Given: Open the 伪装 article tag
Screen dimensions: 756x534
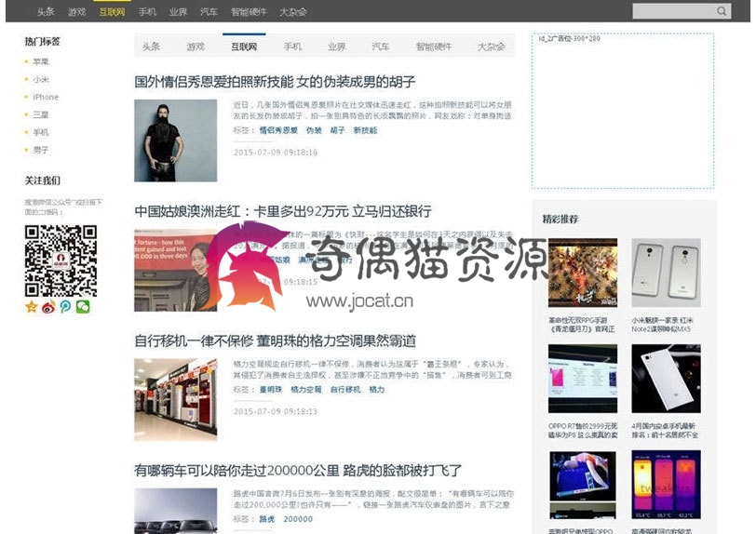Looking at the screenshot, I should tap(314, 130).
